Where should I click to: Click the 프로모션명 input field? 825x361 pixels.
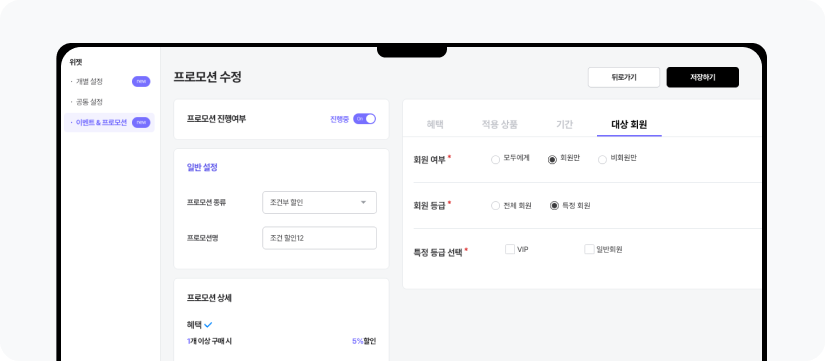pyautogui.click(x=319, y=238)
